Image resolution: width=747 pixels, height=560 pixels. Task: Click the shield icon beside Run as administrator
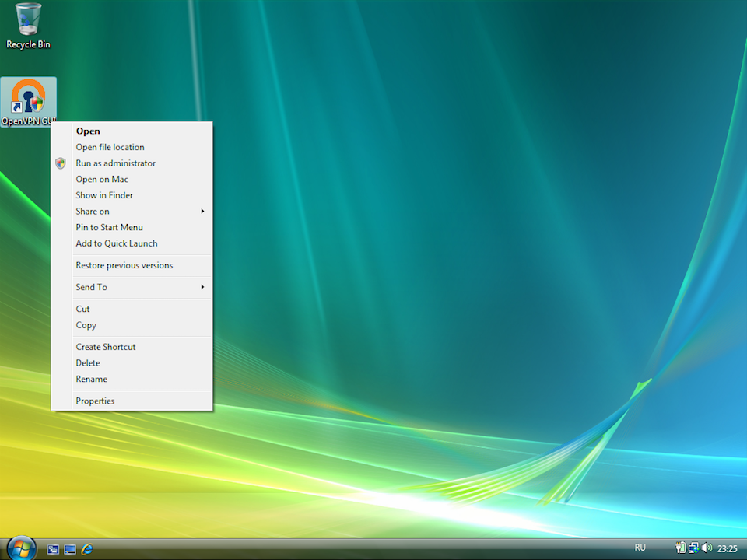[61, 163]
